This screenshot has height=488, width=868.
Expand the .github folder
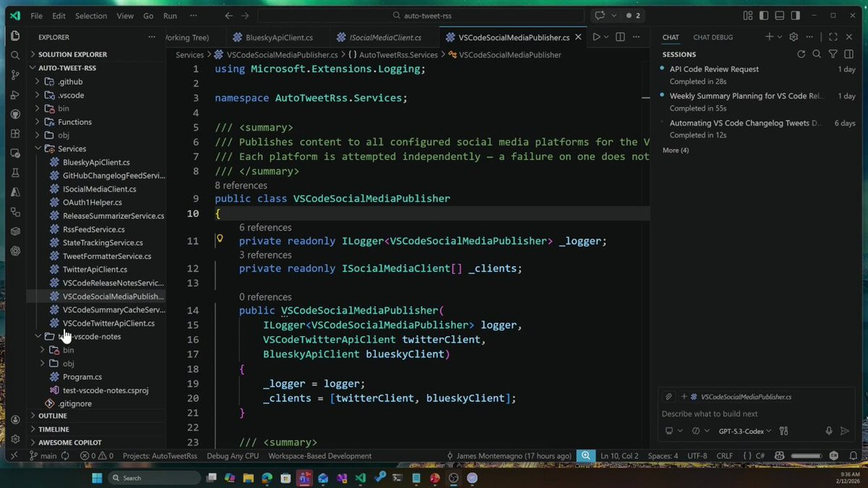point(97,82)
